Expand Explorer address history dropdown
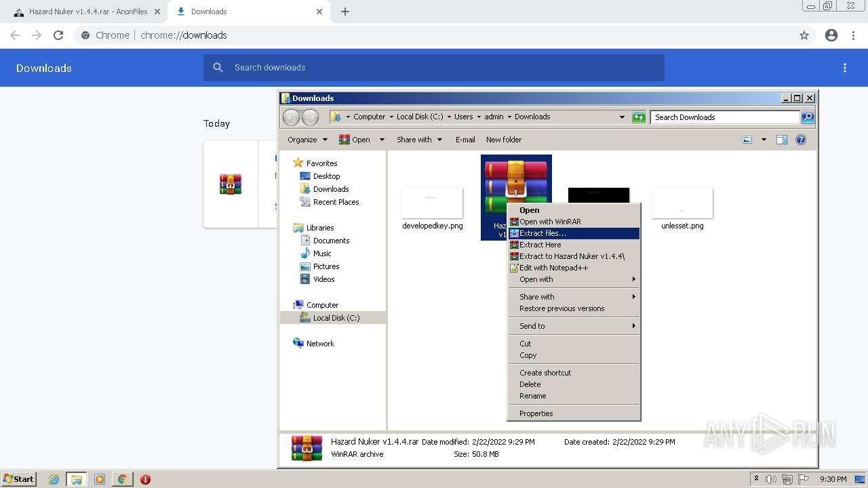The image size is (868, 488). [x=622, y=117]
